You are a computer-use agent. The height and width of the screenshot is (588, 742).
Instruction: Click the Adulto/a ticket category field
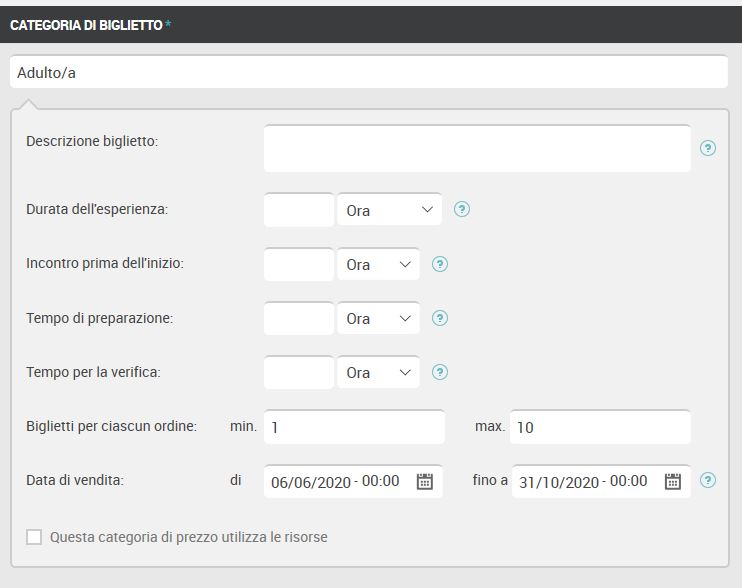tap(369, 72)
